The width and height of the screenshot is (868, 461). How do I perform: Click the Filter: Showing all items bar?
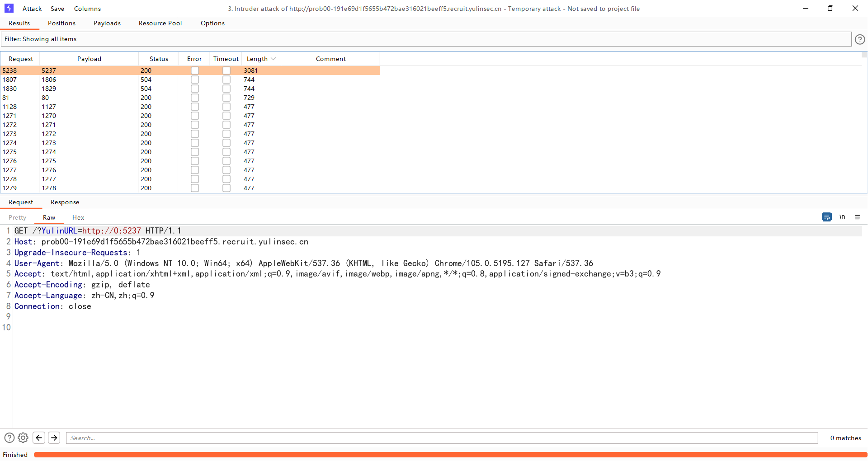click(x=426, y=39)
